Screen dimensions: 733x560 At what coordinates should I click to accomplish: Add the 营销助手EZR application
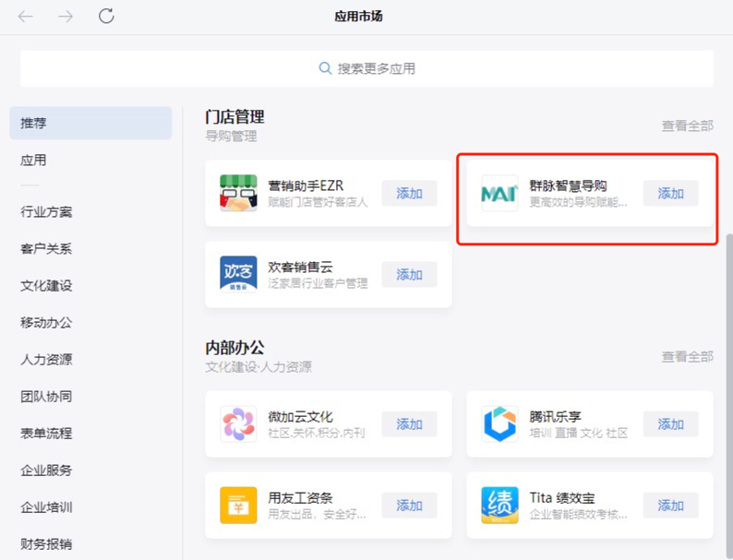[x=409, y=193]
